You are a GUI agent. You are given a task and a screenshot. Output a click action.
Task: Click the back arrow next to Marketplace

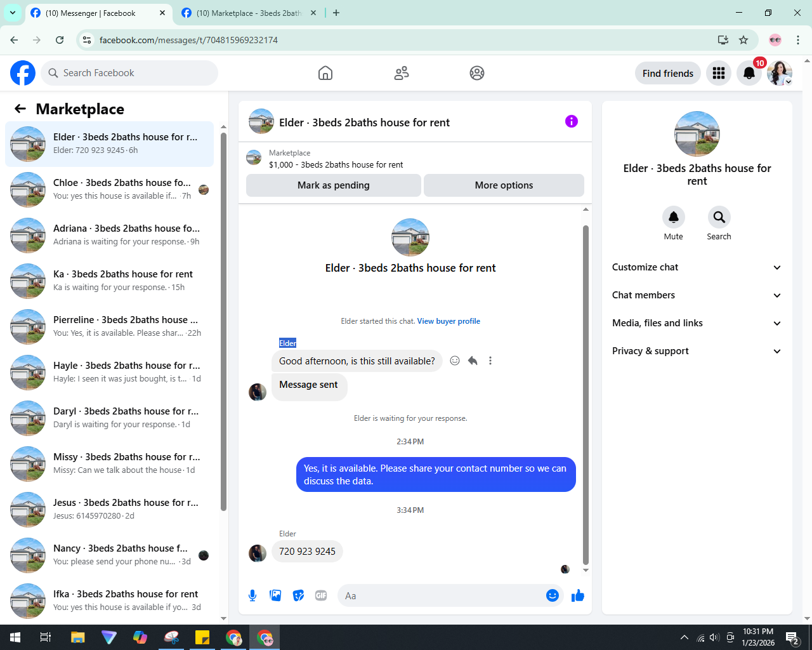[20, 109]
